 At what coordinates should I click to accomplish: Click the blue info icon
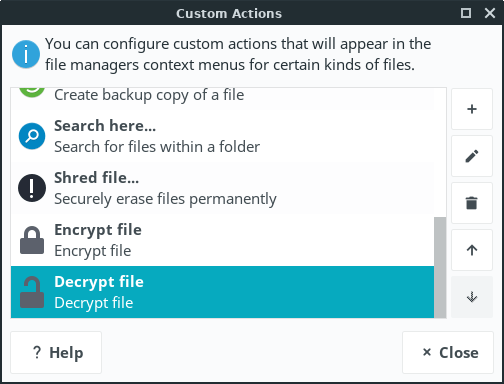(26, 54)
